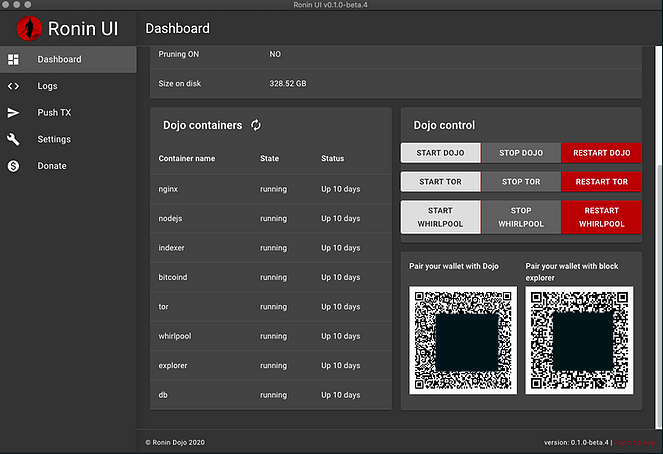Click the STOP DOJO button
663x454 pixels.
[x=521, y=153]
